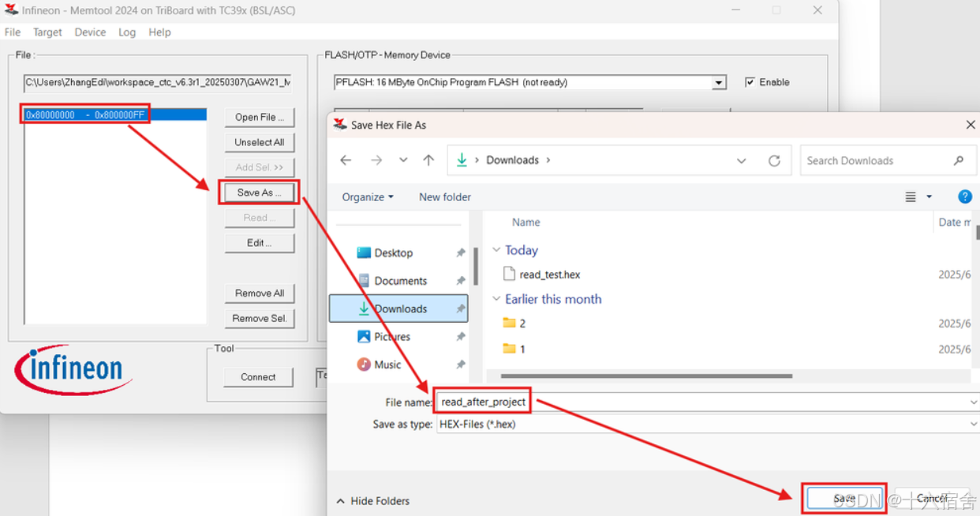Select folder named 1
Viewport: 980px width, 516px height.
514,349
